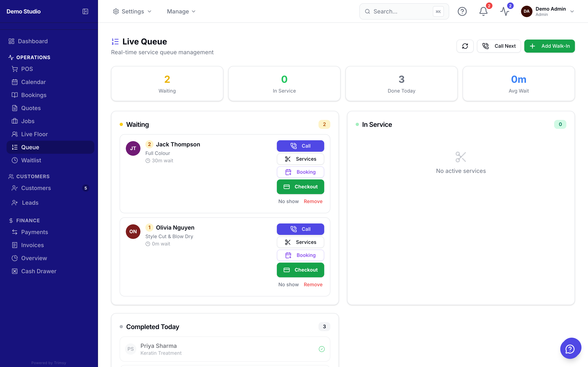The height and width of the screenshot is (367, 588).
Task: Collapse the sidebar panel icon
Action: 85,11
